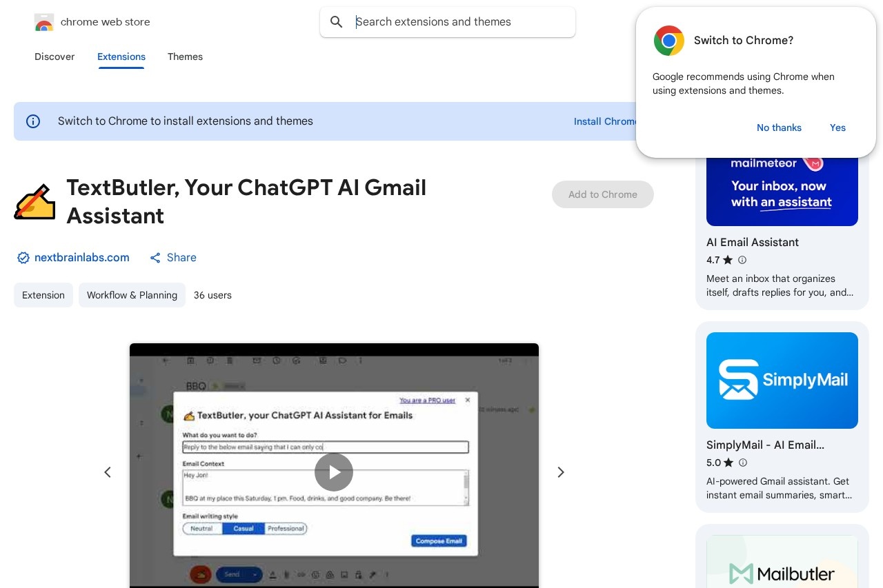Advance to the next screenshot slide
The image size is (883, 588).
(561, 472)
